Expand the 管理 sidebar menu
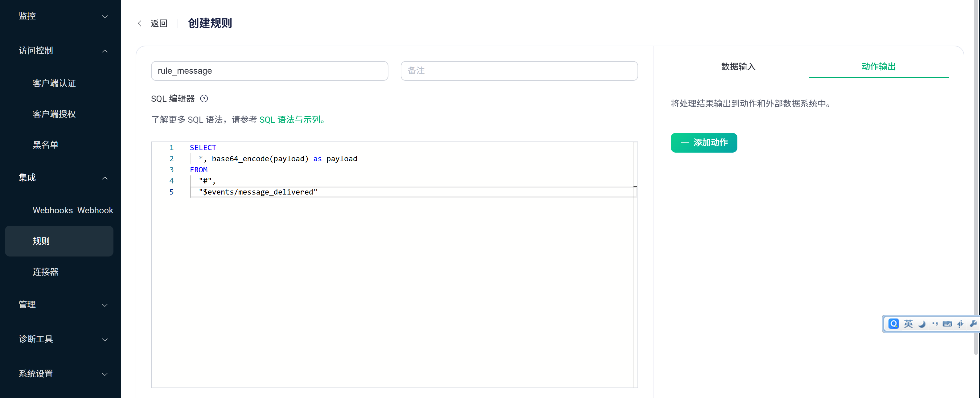The image size is (980, 398). [63, 305]
